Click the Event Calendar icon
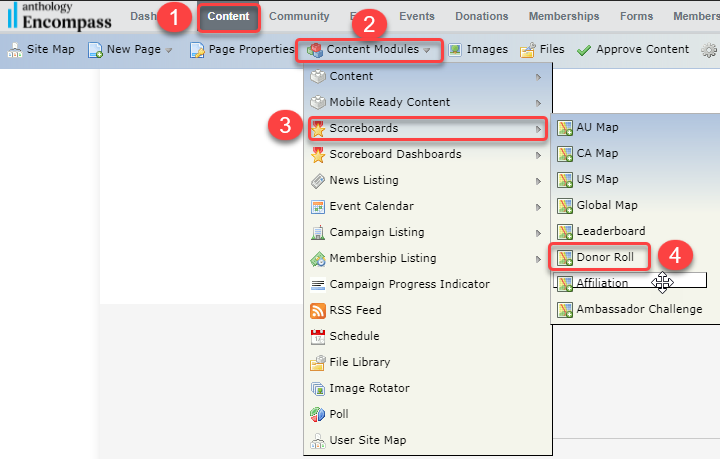 [x=318, y=207]
